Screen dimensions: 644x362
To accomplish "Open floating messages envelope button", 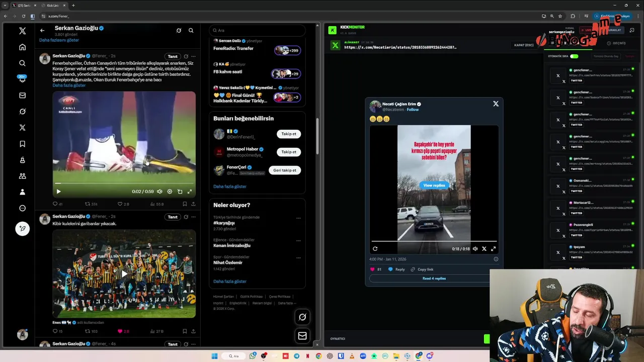I will click(302, 336).
